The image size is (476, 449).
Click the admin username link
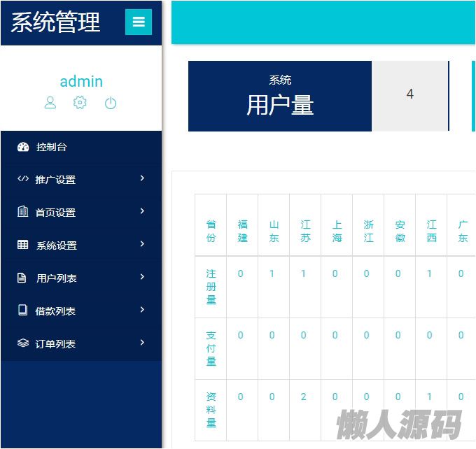point(81,81)
